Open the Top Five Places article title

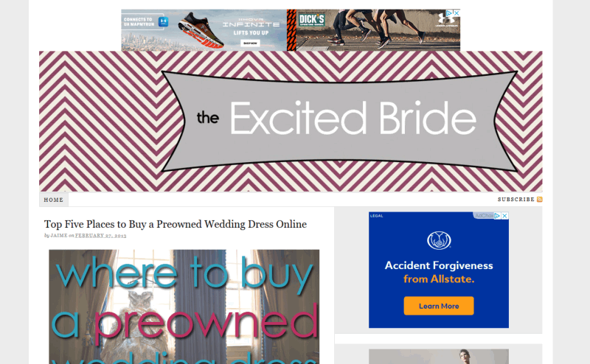(176, 224)
